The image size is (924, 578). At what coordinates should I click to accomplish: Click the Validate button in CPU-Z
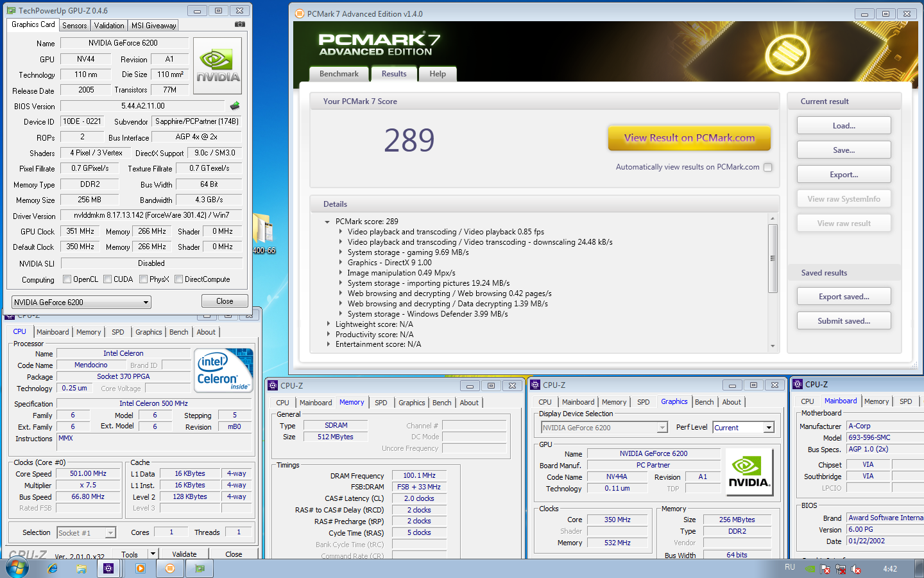[184, 554]
